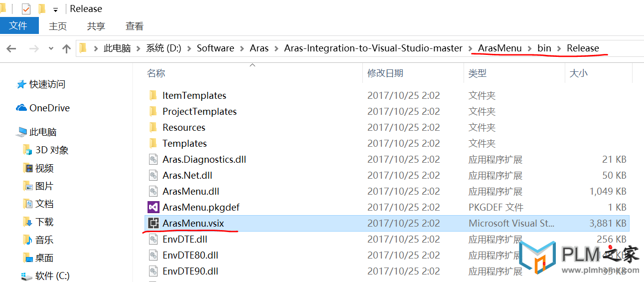Switch to the 共享 ribbon tab
Image resolution: width=644 pixels, height=282 pixels.
pos(96,26)
